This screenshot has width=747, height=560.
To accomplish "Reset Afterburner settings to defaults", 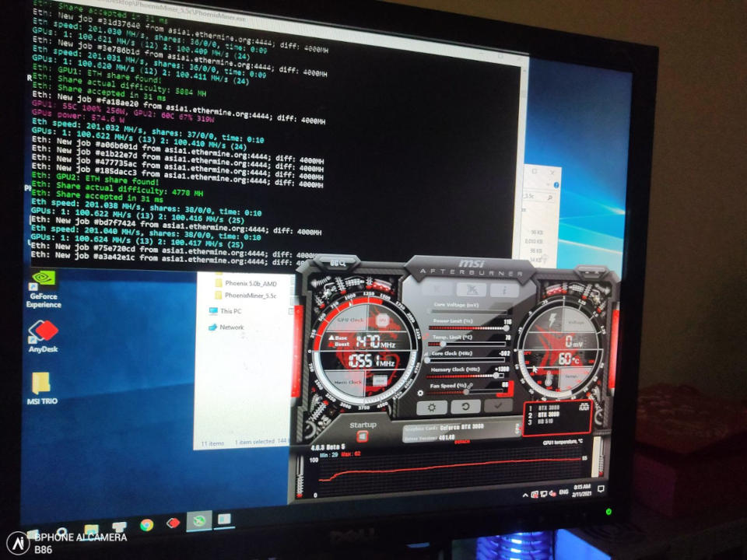I will [465, 407].
